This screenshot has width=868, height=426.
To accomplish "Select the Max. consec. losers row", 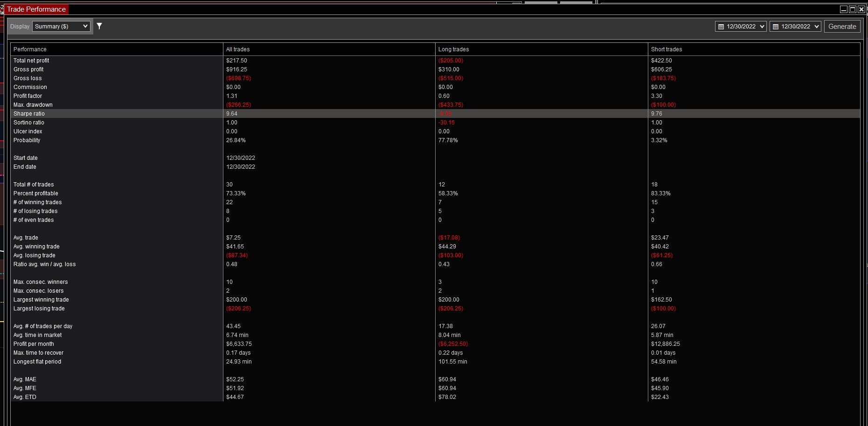I will coord(435,291).
